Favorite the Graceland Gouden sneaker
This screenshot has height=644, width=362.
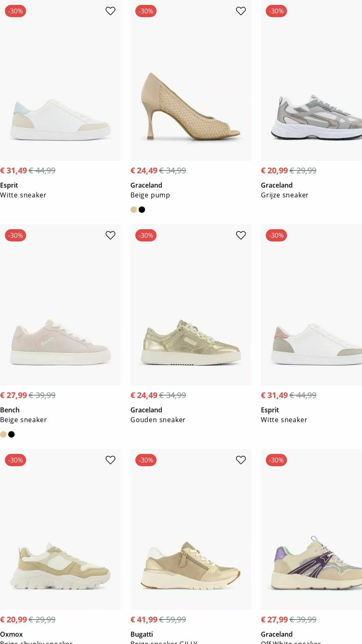click(x=241, y=235)
